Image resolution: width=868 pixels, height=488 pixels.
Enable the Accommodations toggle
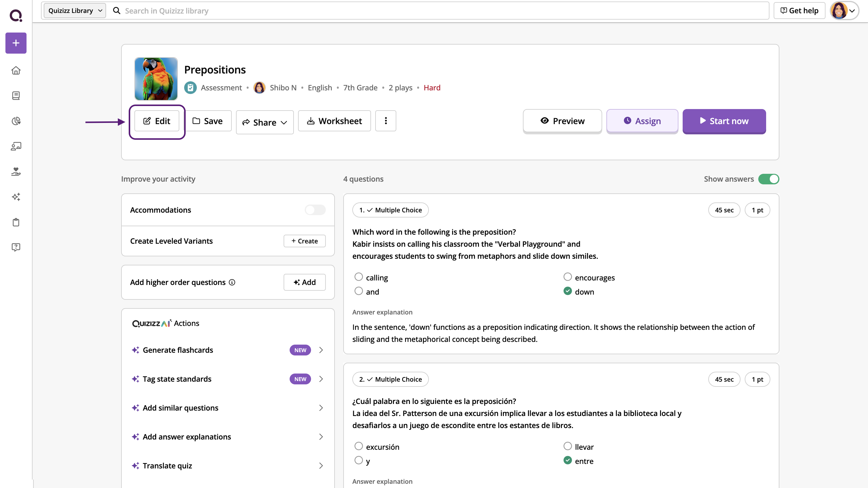coord(315,210)
